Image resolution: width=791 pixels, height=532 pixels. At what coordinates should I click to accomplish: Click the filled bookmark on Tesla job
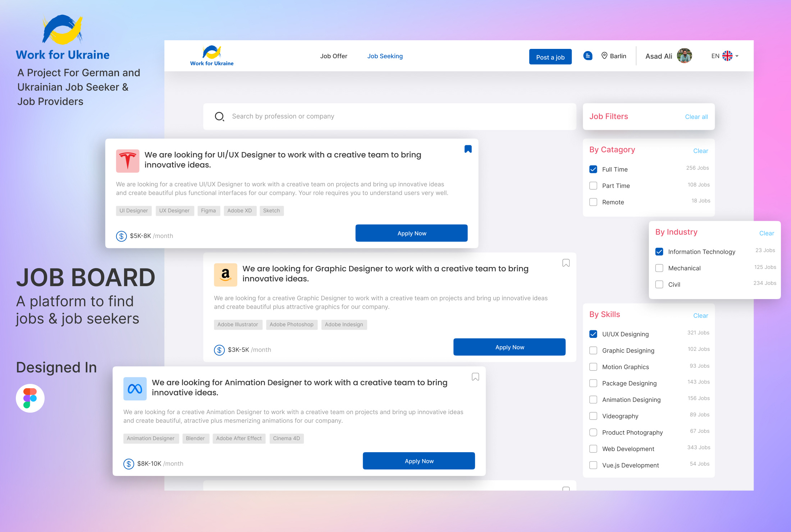468,149
